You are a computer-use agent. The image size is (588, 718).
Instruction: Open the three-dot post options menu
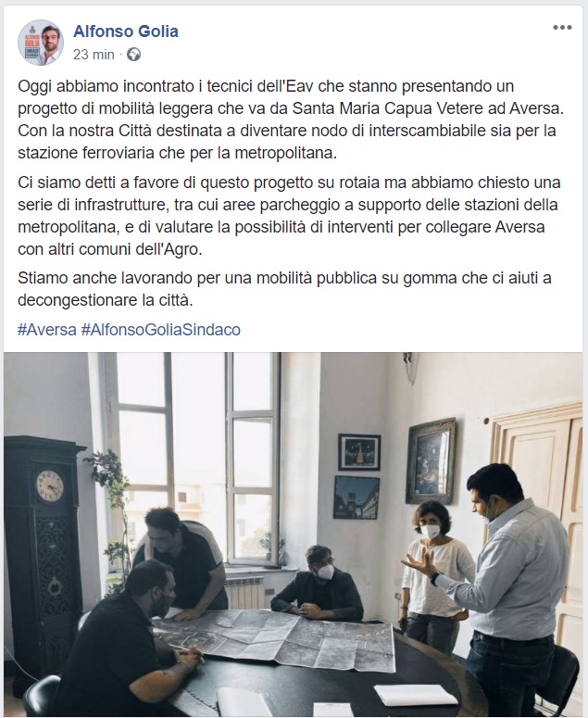pos(562,28)
